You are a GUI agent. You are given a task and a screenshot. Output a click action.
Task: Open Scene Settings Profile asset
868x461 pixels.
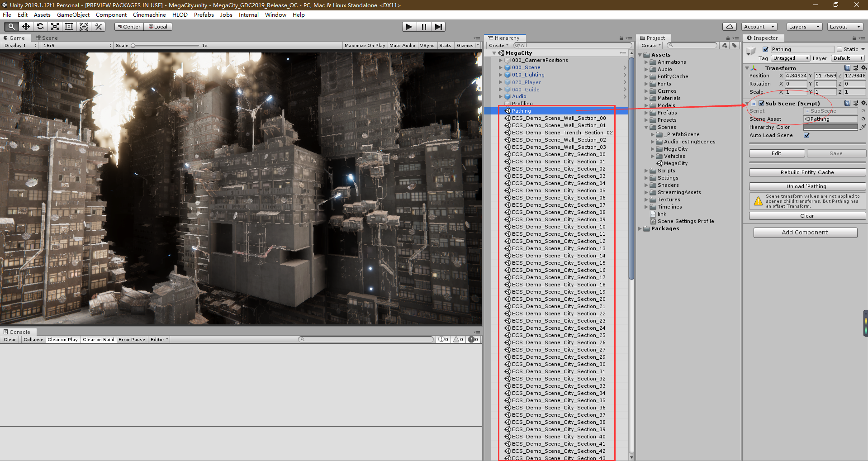point(685,221)
